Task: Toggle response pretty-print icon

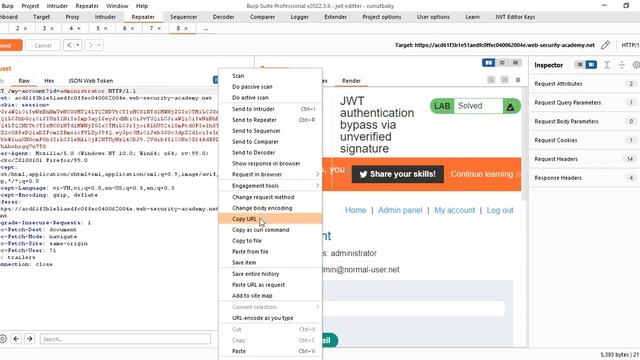Action: pyautogui.click(x=491, y=80)
